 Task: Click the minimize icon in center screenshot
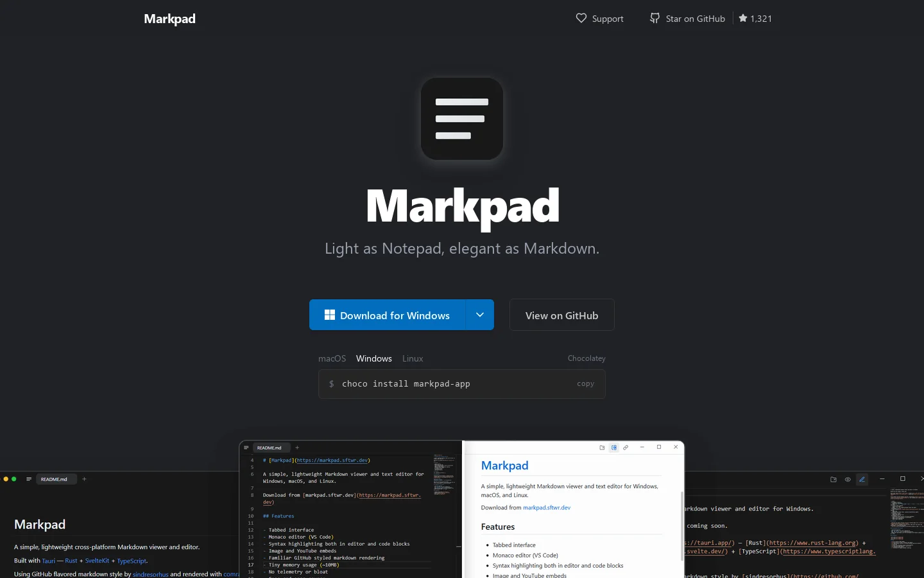[642, 447]
